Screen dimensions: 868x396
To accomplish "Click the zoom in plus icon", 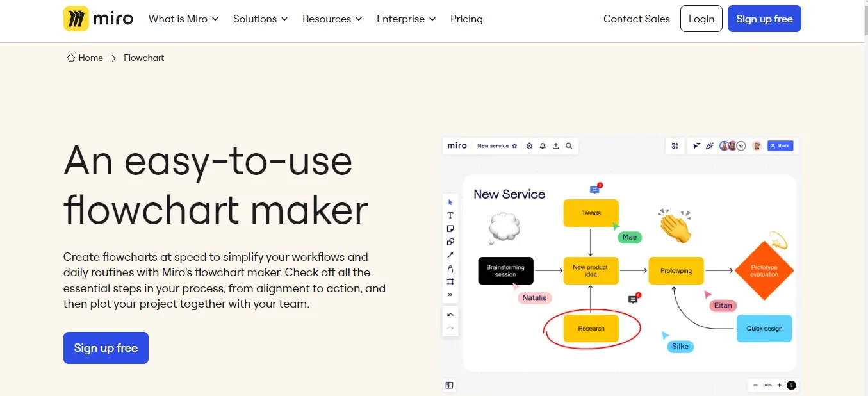I will 779,385.
